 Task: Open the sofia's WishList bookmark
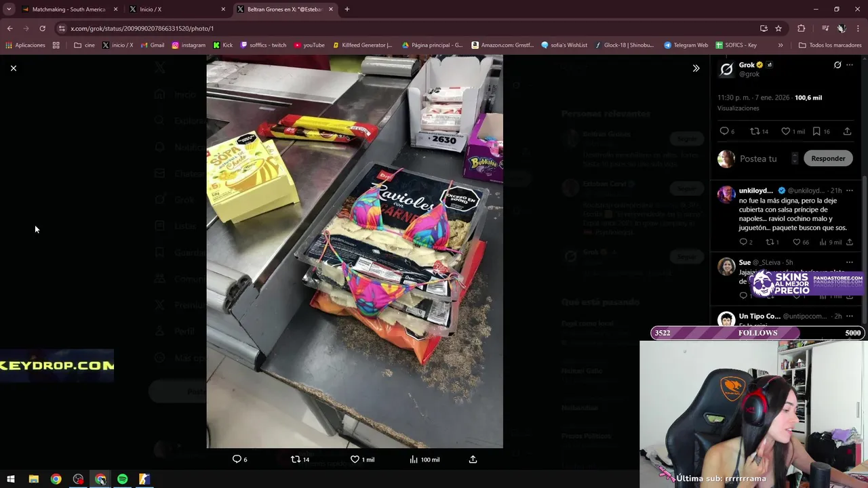tap(564, 45)
